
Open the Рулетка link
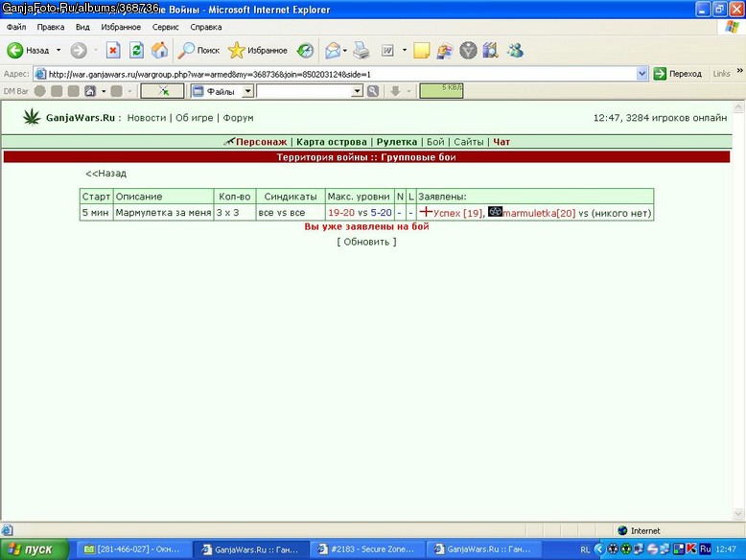397,142
